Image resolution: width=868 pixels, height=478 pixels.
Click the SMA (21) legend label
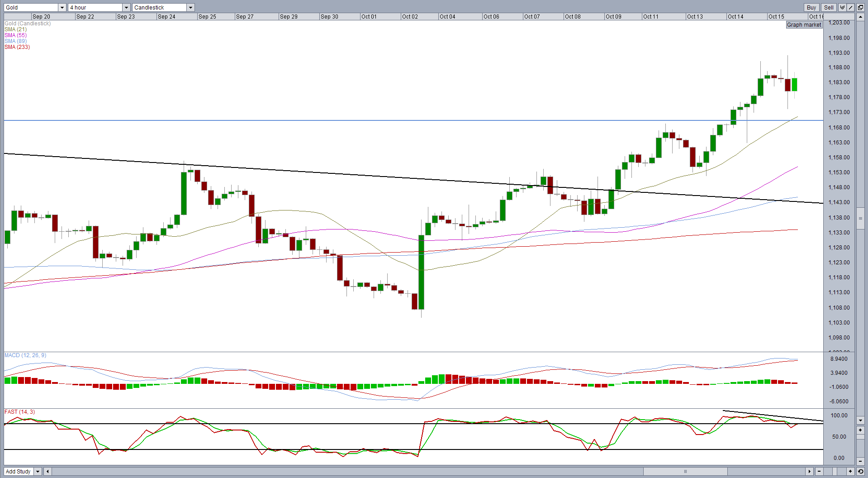15,29
